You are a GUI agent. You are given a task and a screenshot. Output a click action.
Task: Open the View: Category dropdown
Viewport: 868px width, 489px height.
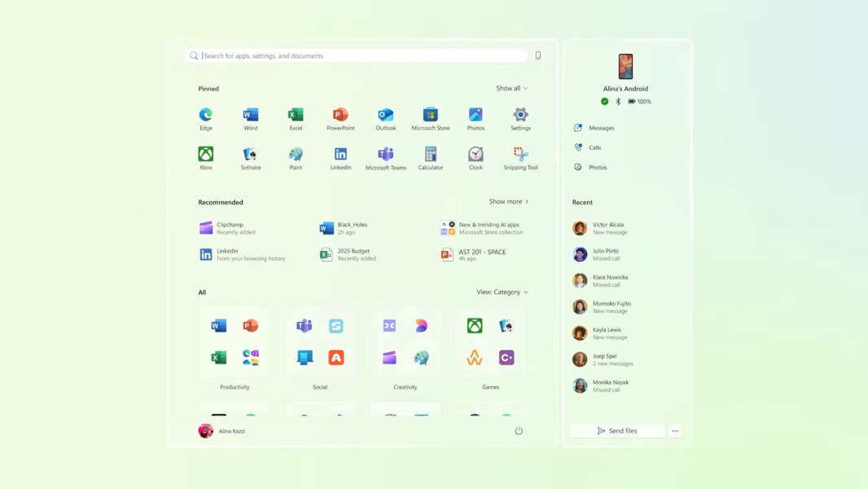click(501, 292)
